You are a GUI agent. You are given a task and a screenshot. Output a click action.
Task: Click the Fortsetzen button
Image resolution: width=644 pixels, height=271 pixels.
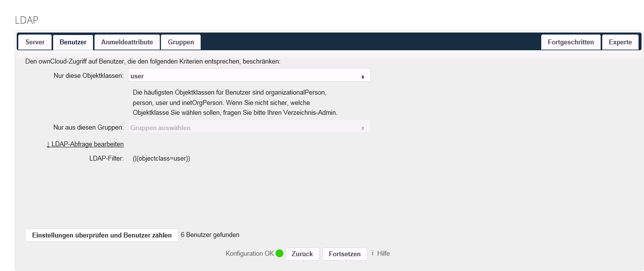[x=344, y=254]
